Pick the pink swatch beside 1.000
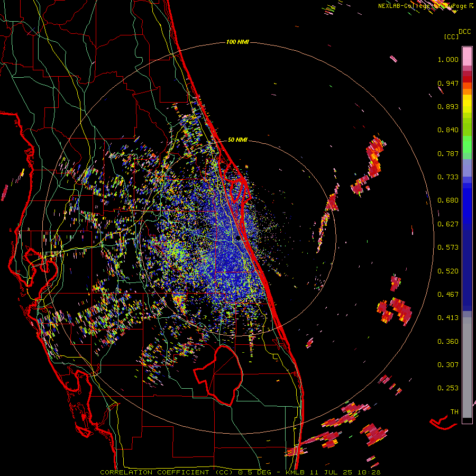 467,57
